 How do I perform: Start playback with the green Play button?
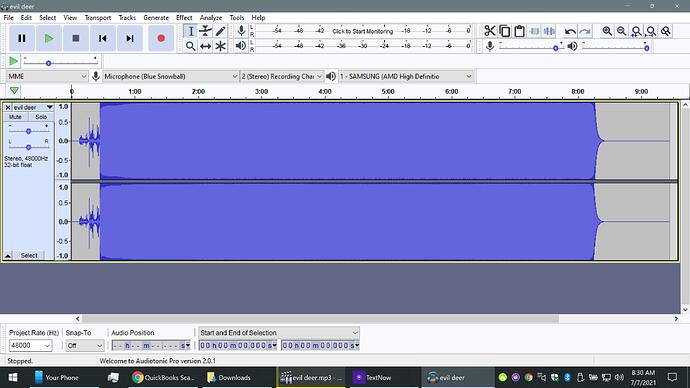pyautogui.click(x=49, y=39)
